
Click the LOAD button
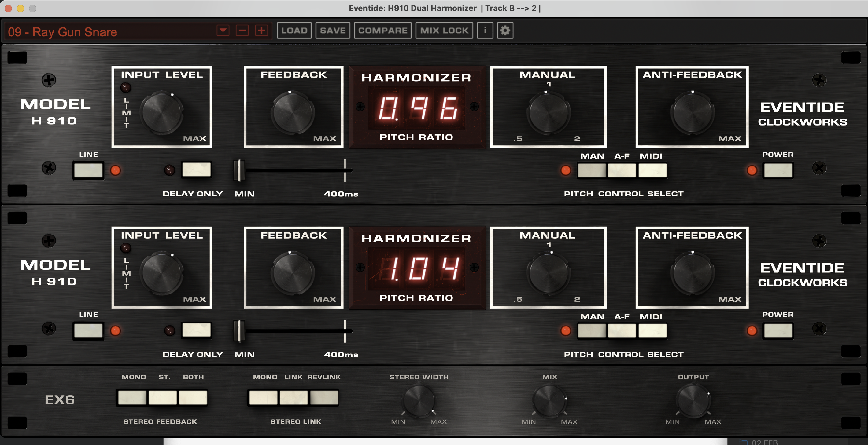(294, 31)
